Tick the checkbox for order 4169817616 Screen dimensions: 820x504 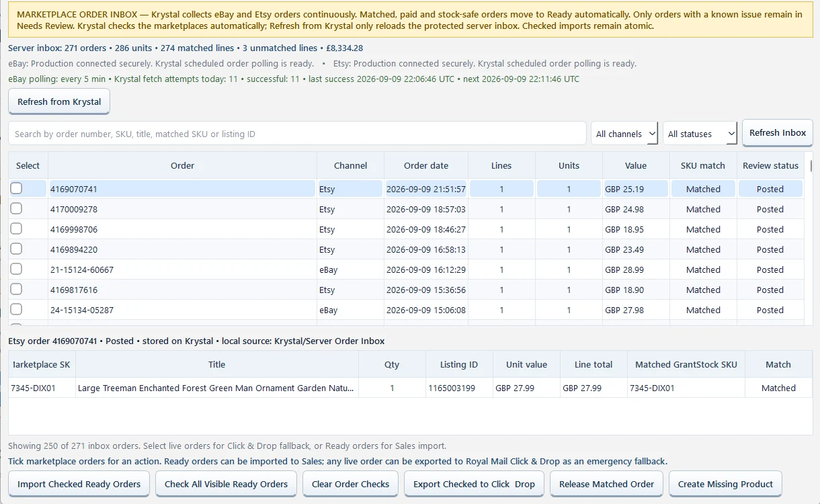click(x=16, y=289)
